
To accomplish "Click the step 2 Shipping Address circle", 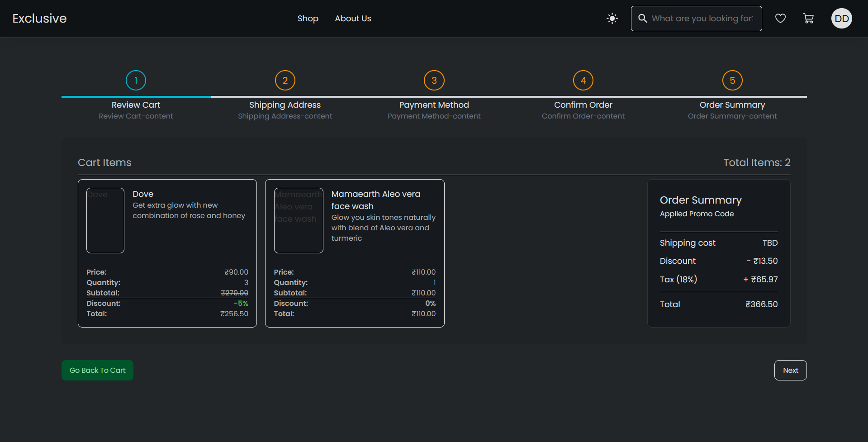I will [285, 81].
